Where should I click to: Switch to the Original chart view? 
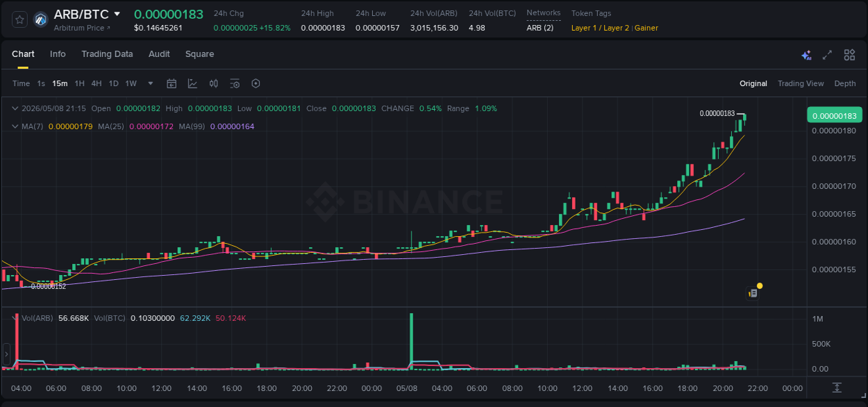(753, 83)
